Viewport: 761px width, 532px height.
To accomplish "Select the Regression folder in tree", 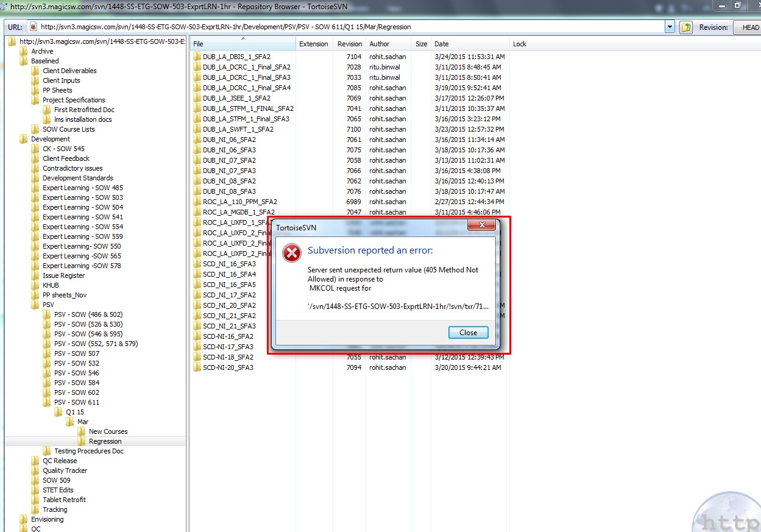I will [x=105, y=441].
